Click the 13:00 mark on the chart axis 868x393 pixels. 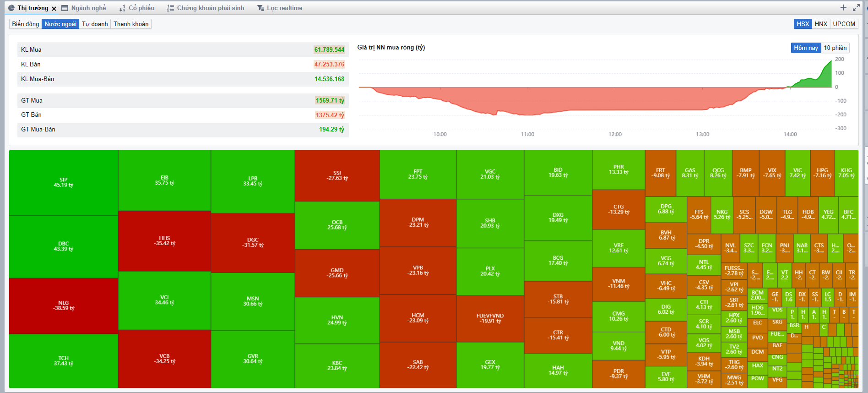coord(702,134)
